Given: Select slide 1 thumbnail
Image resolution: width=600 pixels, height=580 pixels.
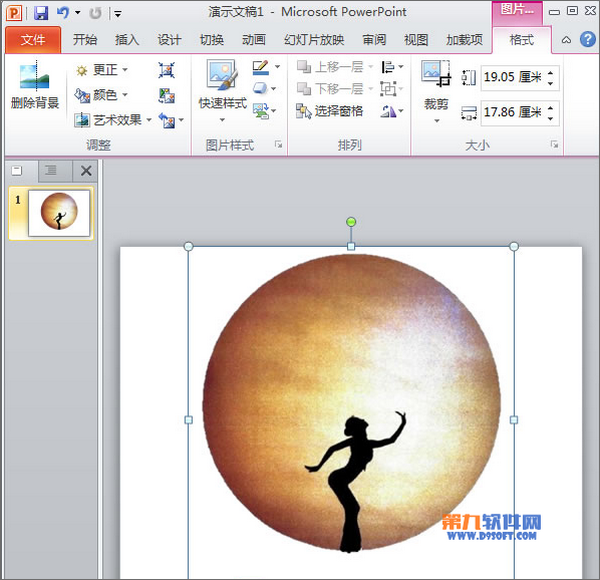Looking at the screenshot, I should [x=59, y=213].
